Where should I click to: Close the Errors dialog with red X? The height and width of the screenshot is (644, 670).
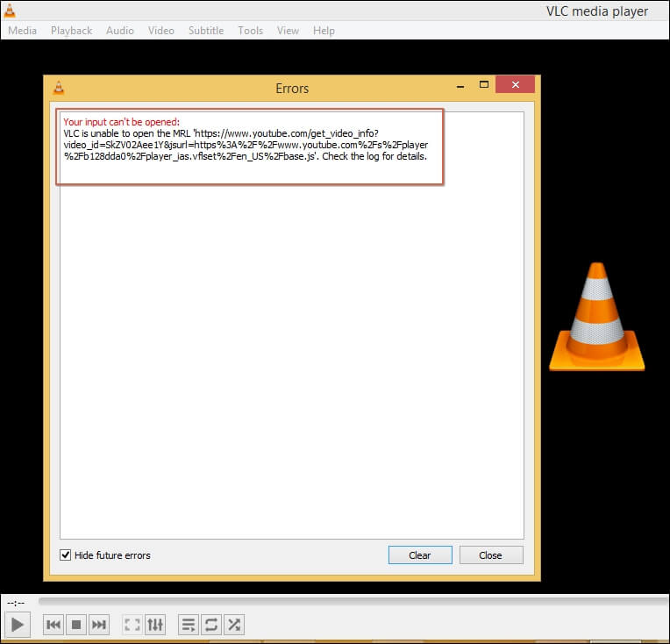pyautogui.click(x=516, y=85)
